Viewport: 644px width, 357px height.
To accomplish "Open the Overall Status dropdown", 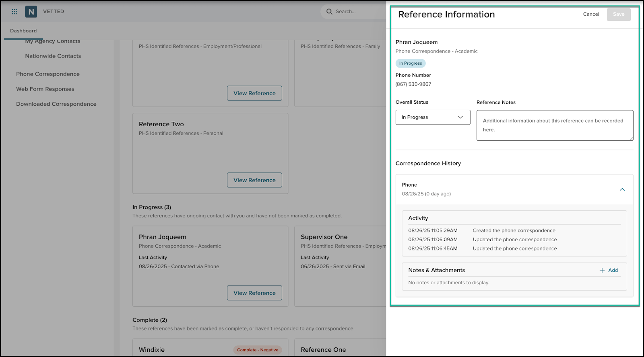I will pyautogui.click(x=433, y=117).
